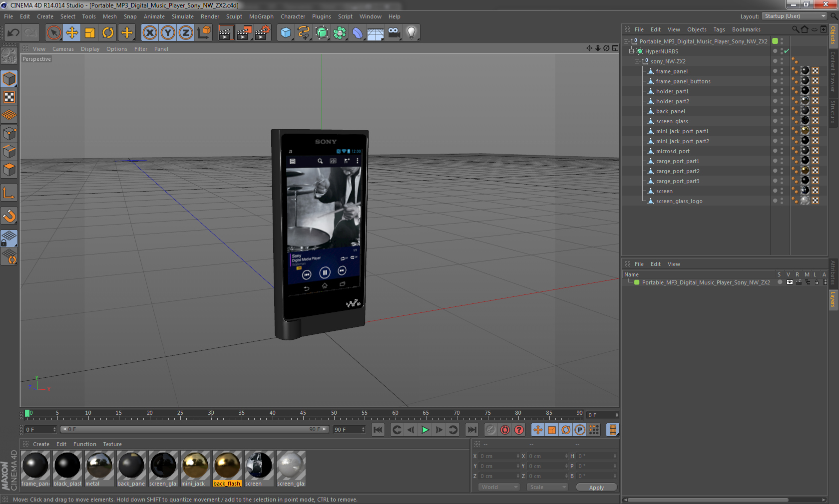Toggle the HyperNURBS enable checkmark
839x504 pixels.
787,51
